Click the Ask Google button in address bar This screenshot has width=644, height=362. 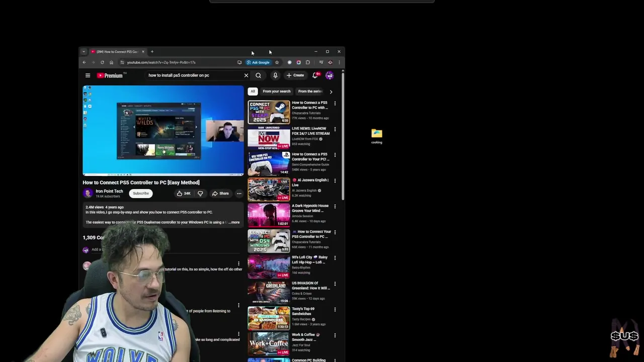pyautogui.click(x=258, y=62)
